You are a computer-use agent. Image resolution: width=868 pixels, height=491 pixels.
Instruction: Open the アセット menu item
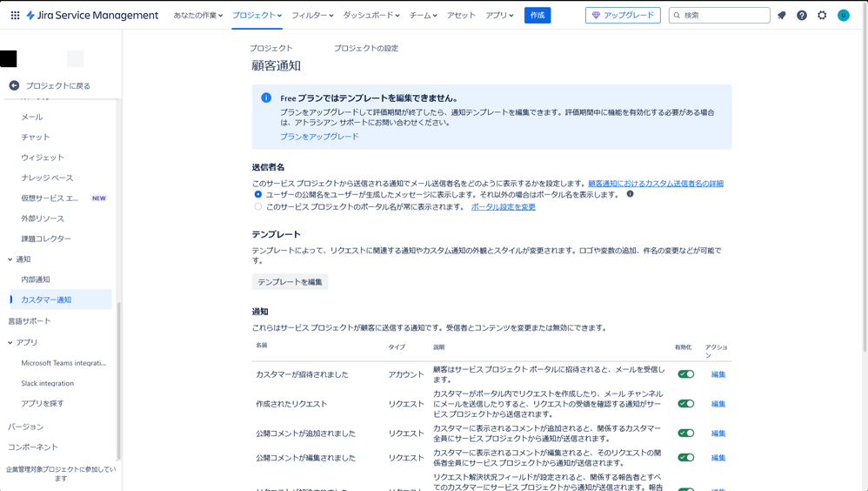click(x=461, y=16)
